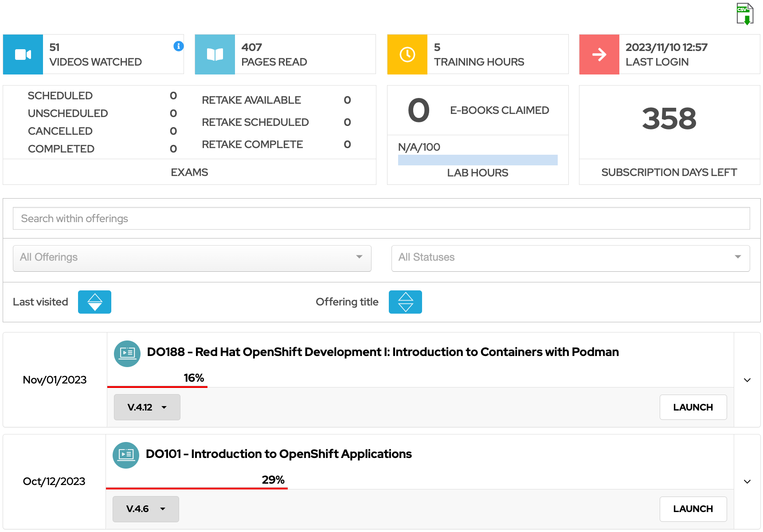Open the V.4.6 version selector for DO101
This screenshot has height=532, width=763.
click(145, 509)
